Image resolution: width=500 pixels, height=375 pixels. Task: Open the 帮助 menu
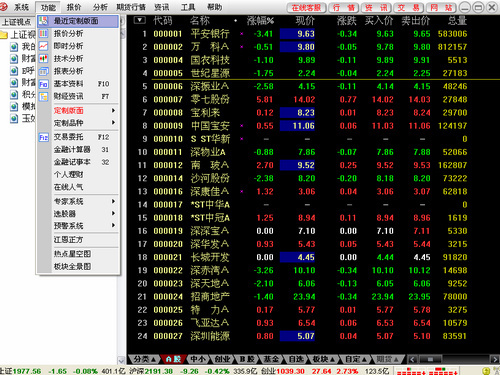point(215,7)
